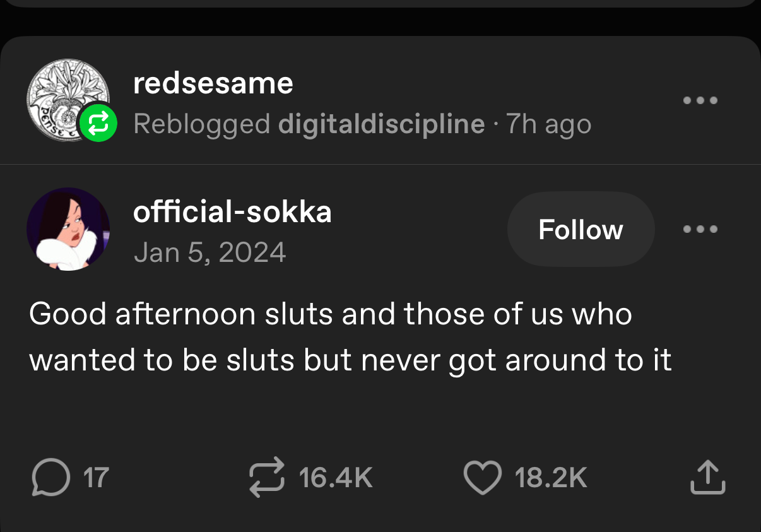Open the redsesame blog name link

click(213, 83)
